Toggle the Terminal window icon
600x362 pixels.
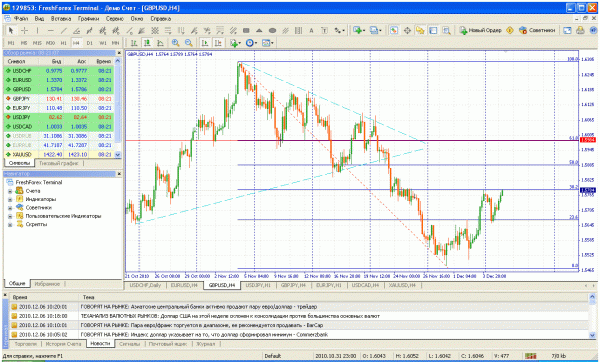pos(433,30)
